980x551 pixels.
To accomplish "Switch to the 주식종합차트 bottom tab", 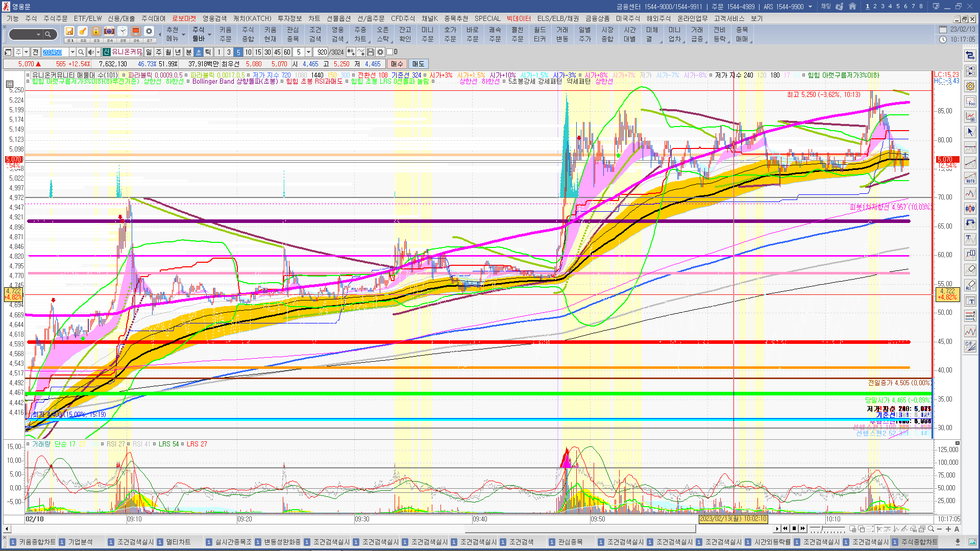I will click(919, 542).
